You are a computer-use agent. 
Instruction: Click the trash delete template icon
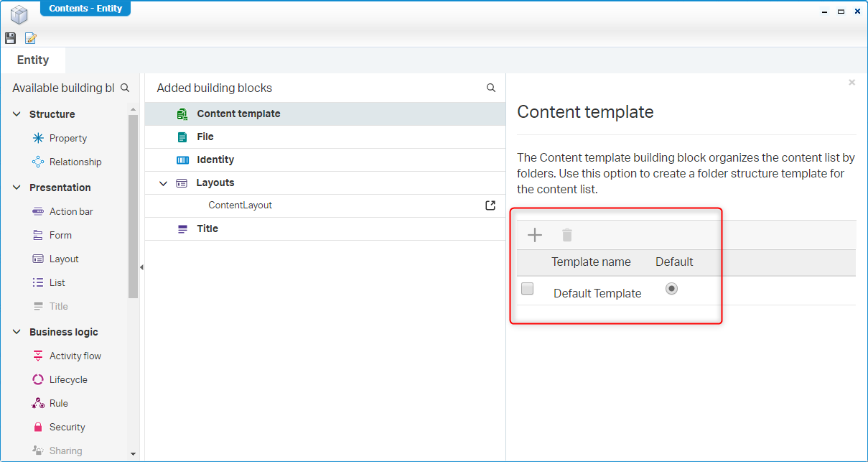(x=567, y=235)
